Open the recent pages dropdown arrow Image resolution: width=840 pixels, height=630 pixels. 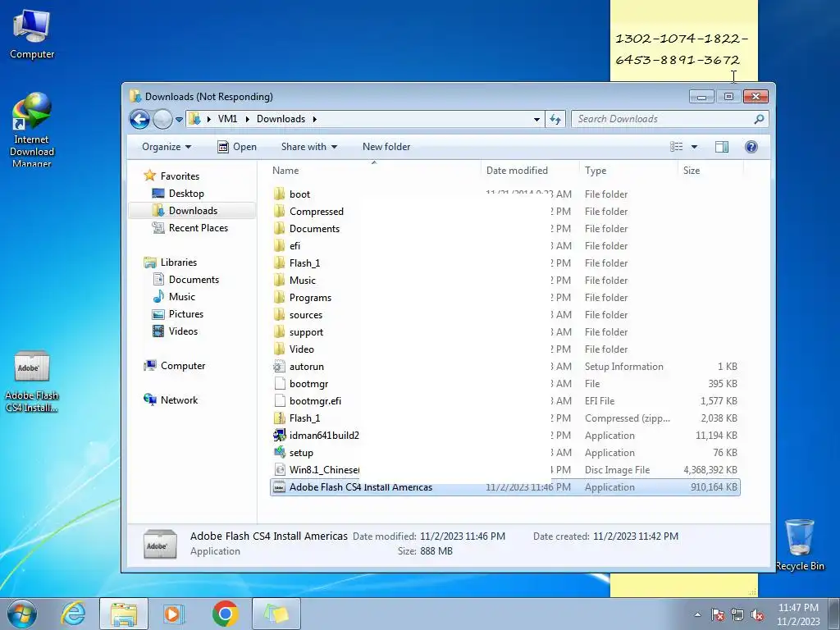(x=179, y=120)
